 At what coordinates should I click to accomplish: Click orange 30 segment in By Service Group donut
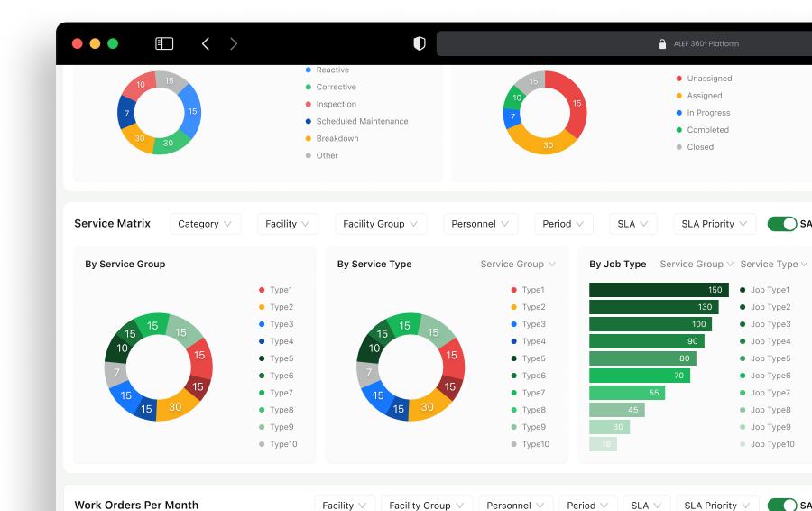(175, 407)
